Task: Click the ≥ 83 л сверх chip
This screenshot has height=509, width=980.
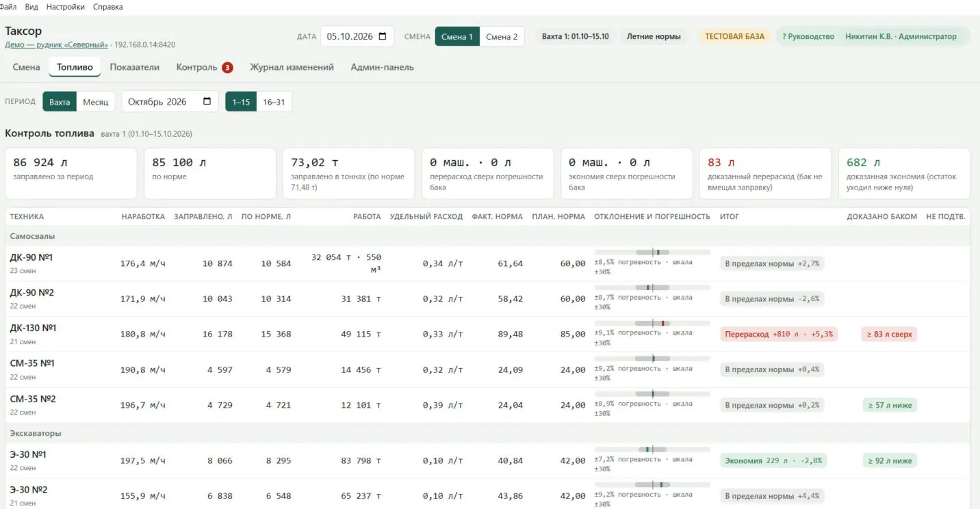Action: point(890,334)
